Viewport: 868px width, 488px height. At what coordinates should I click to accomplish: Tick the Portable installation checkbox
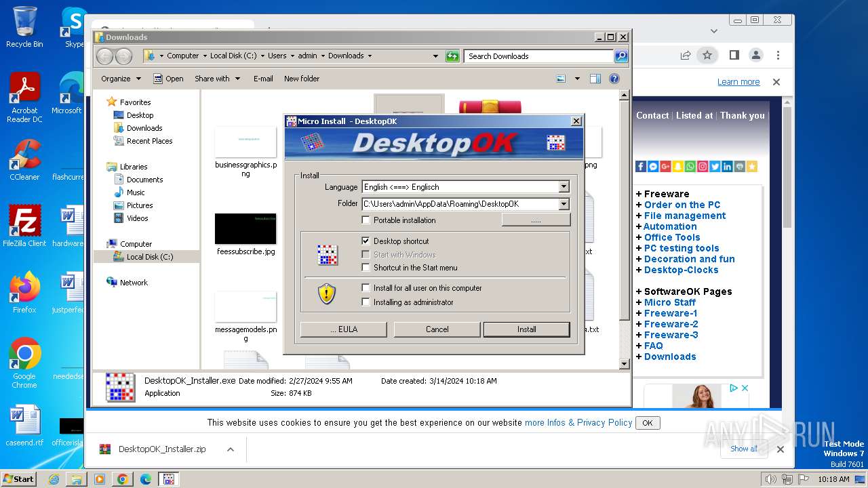coord(366,220)
